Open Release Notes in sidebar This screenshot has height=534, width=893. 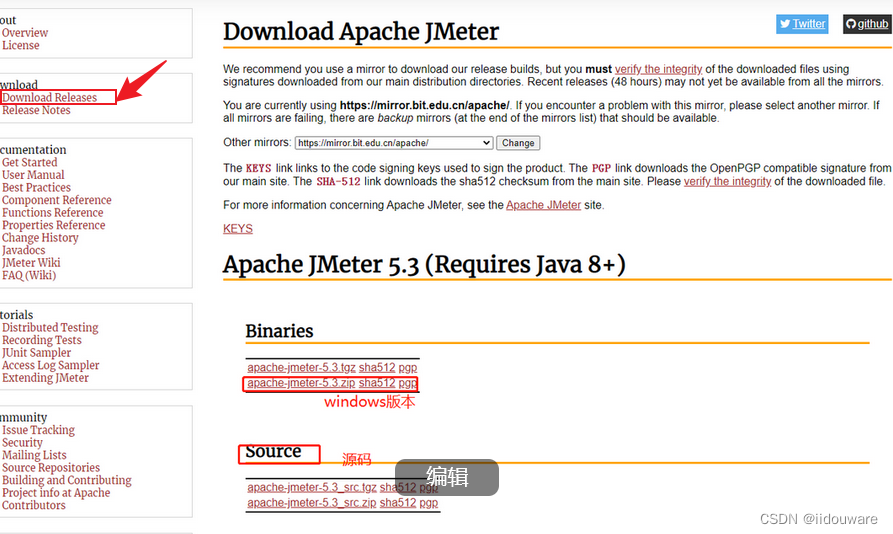pos(36,110)
